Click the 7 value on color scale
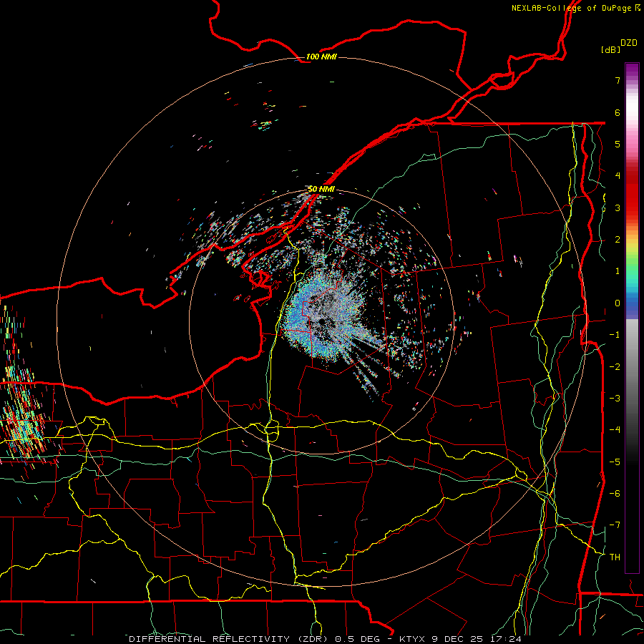The image size is (644, 644). pyautogui.click(x=618, y=80)
